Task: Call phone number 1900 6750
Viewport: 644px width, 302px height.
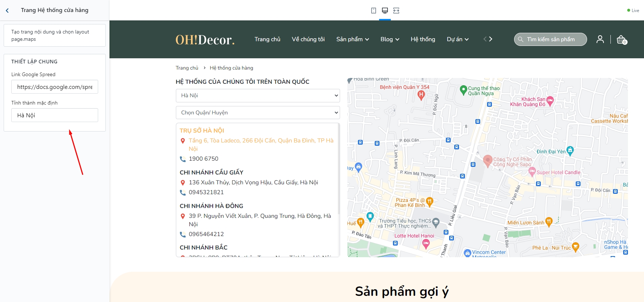Action: pyautogui.click(x=204, y=159)
